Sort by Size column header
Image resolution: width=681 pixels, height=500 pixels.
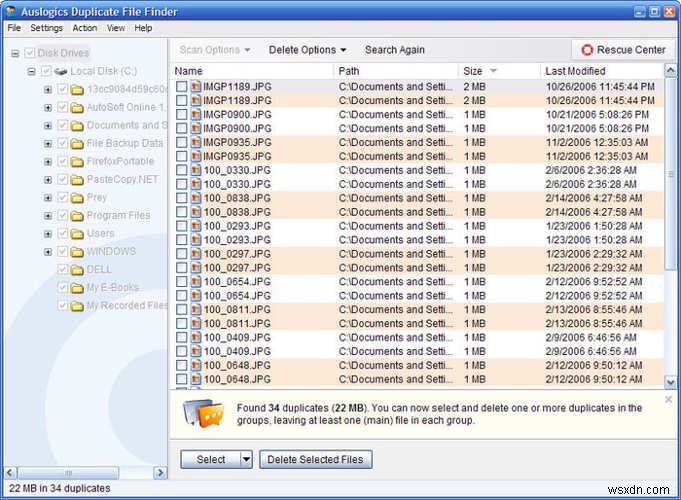point(499,71)
